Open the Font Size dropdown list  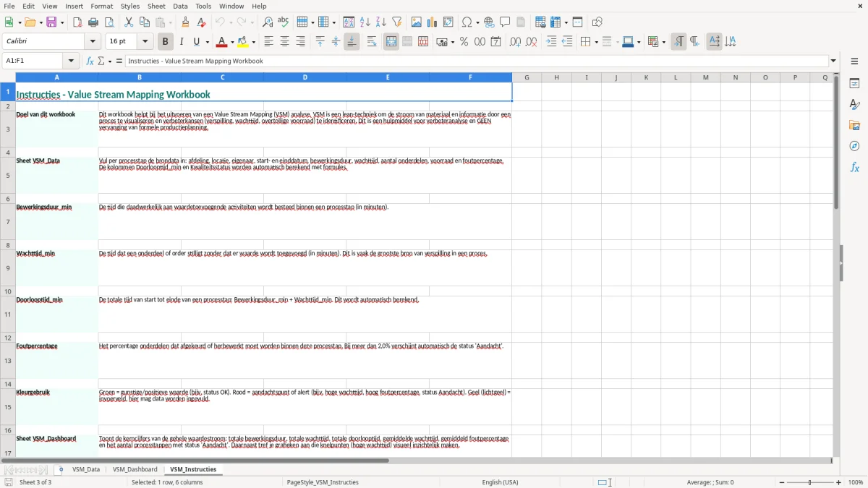tap(145, 42)
